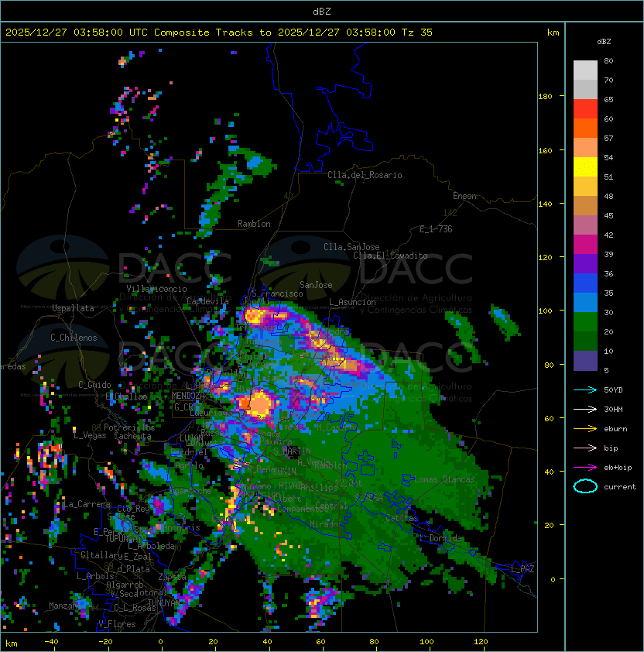Pick the bright green 20–30 dBZ swatch

(585, 321)
